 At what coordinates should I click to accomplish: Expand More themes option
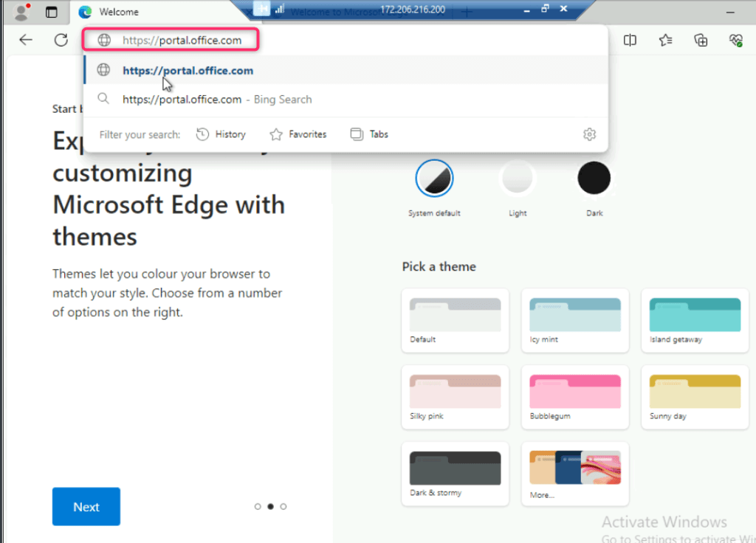[575, 473]
